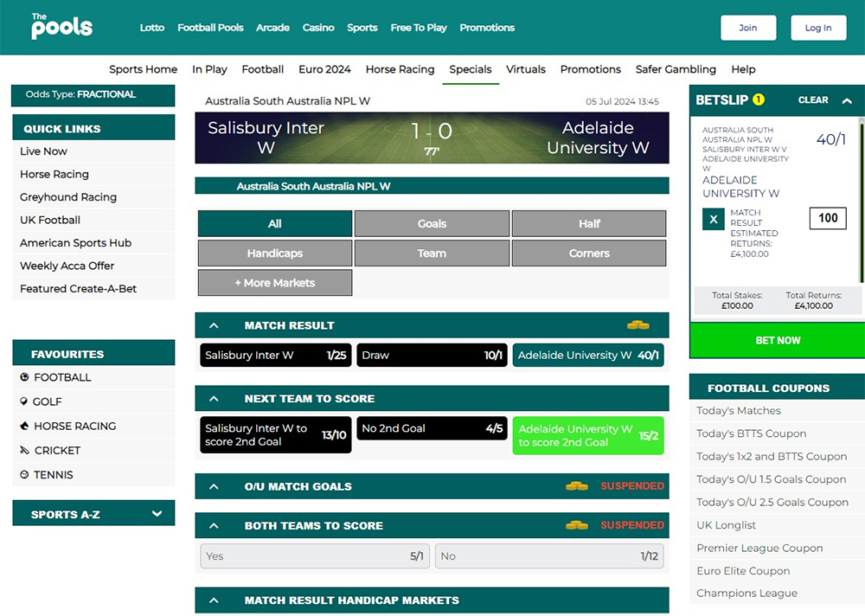Click the Log In button
This screenshot has height=616, width=865.
818,28
